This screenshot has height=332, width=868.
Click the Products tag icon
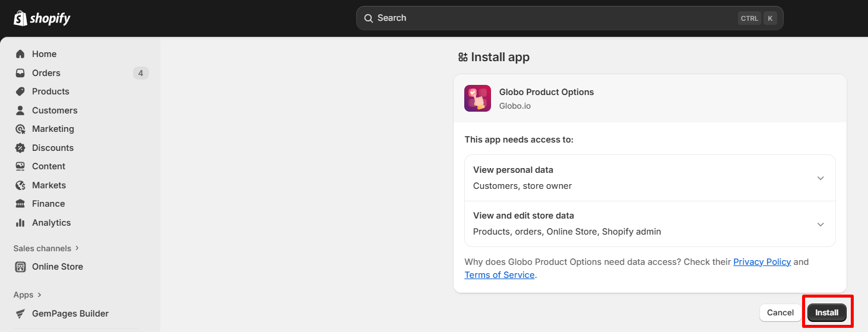pos(20,91)
